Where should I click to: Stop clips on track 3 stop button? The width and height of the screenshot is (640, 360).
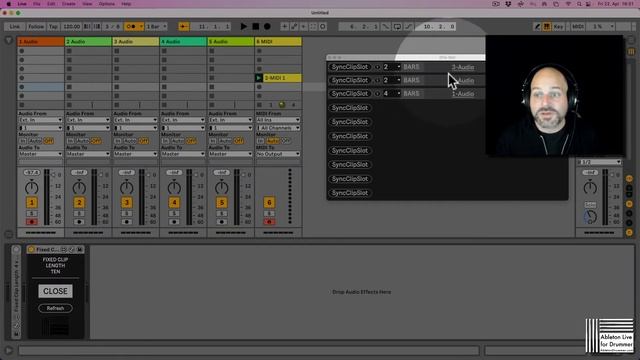tap(117, 105)
